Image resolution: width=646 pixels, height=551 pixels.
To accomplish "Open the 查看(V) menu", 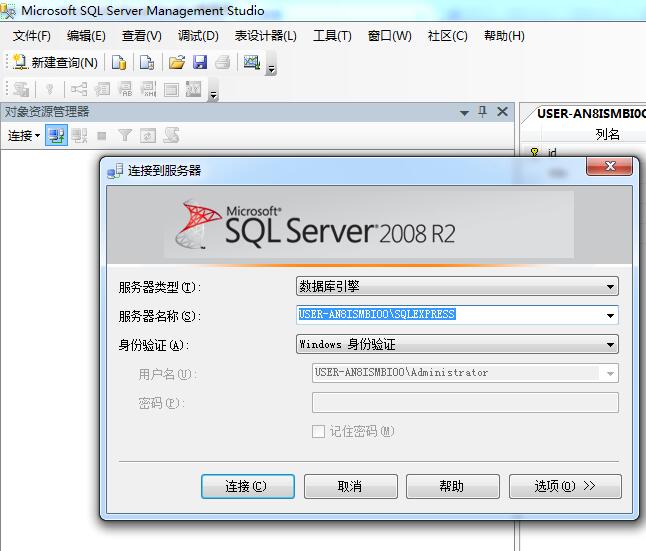I will click(142, 36).
